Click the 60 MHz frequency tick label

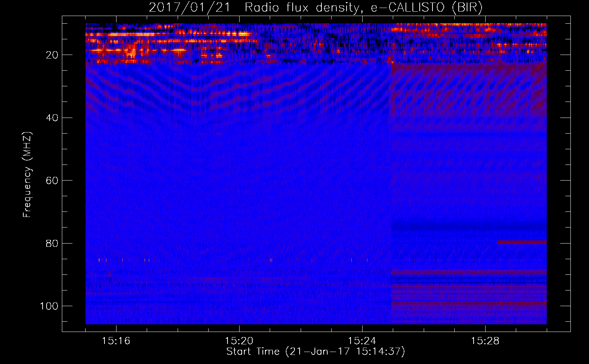pos(52,181)
